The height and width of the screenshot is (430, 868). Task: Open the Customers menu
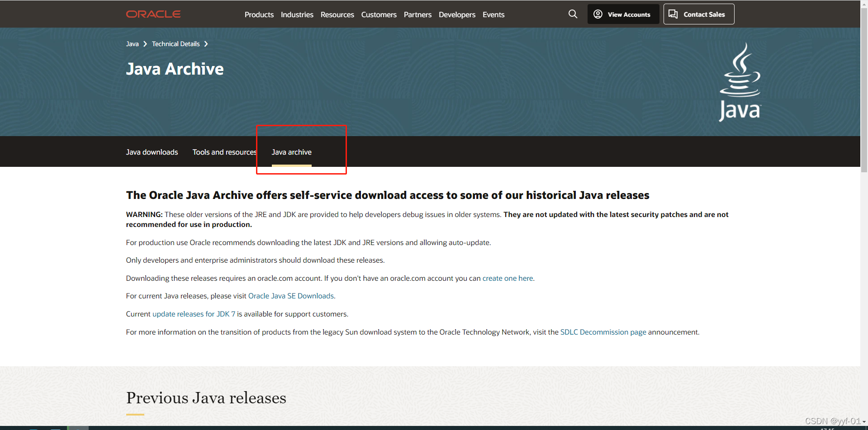(379, 14)
